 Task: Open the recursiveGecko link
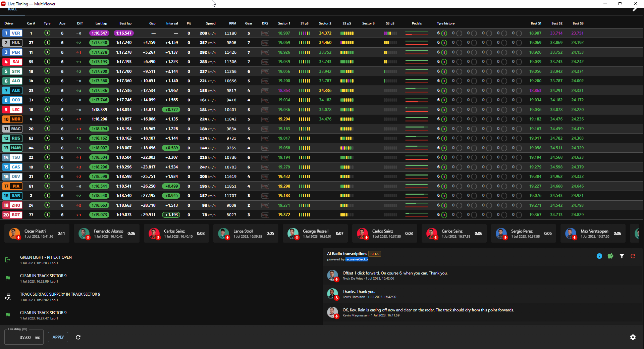pos(356,259)
